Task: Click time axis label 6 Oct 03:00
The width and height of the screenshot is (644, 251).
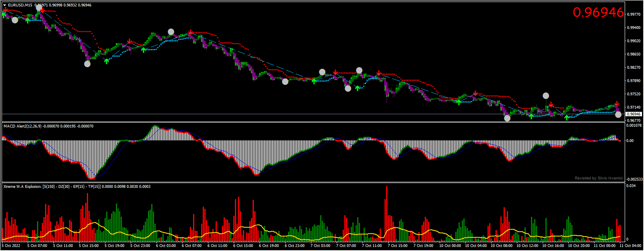Action: coord(166,245)
